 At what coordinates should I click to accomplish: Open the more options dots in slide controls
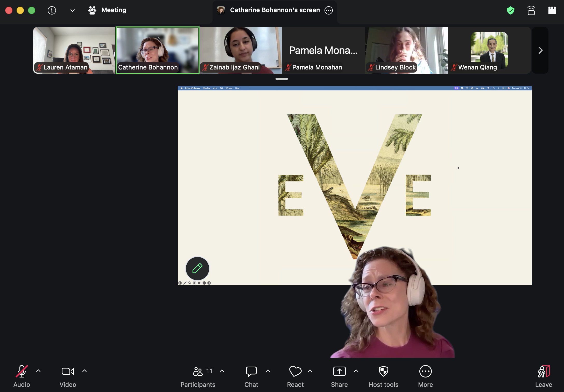pyautogui.click(x=204, y=283)
